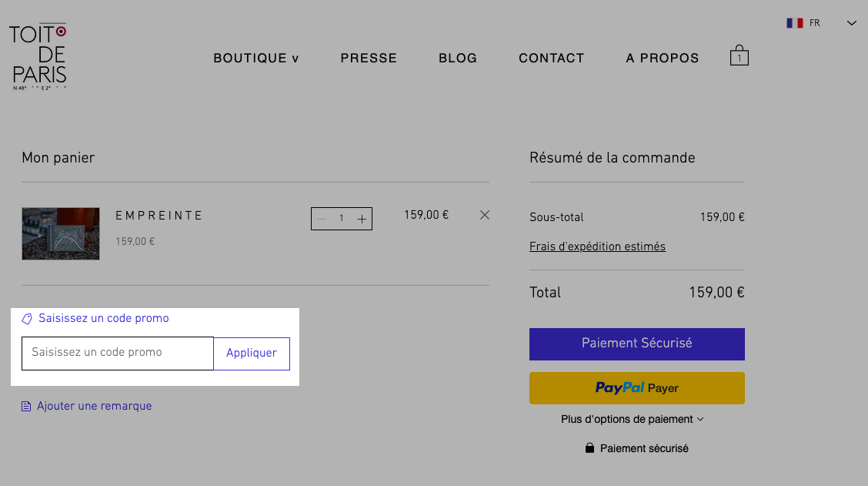
Task: Click the Paiement Sécurisé checkout button
Action: 636,344
